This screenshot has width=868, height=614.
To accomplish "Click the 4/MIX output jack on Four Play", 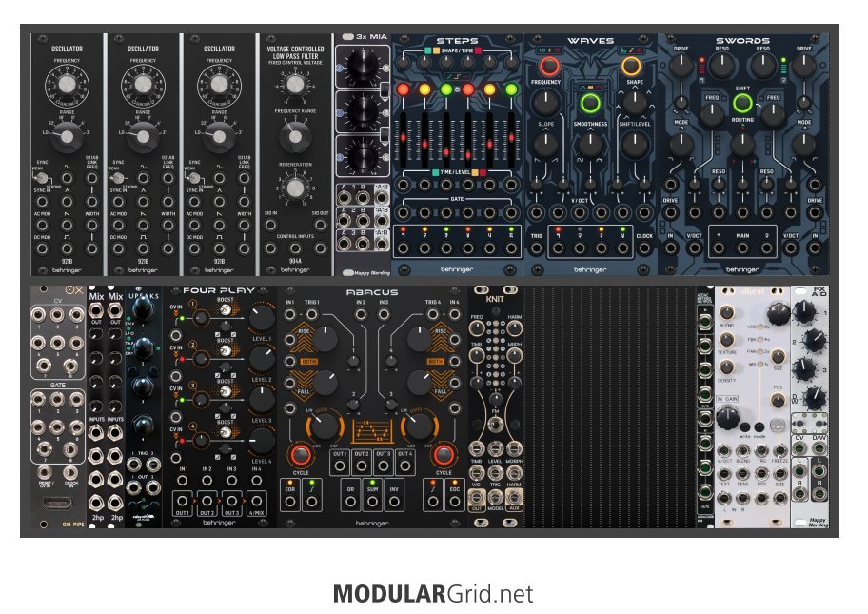I will point(256,502).
